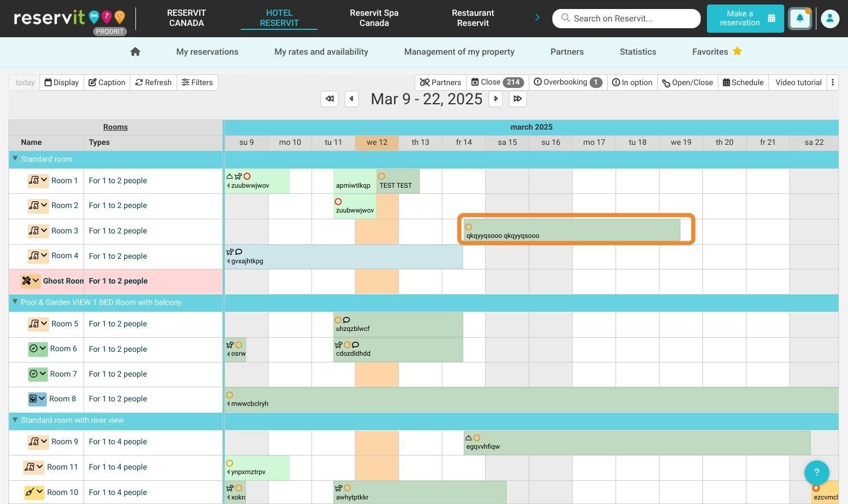
Task: Click status circle on TEST TEST reservation
Action: (x=381, y=176)
